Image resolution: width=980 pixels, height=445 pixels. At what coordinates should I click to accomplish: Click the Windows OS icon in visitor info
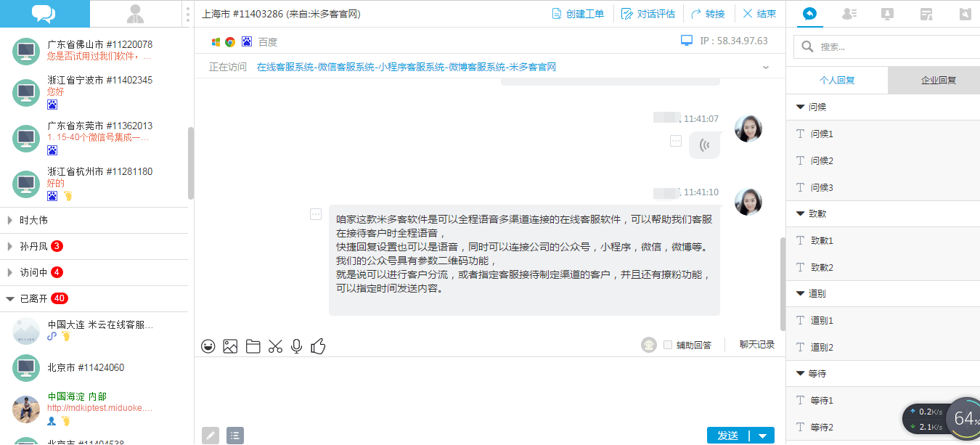216,42
